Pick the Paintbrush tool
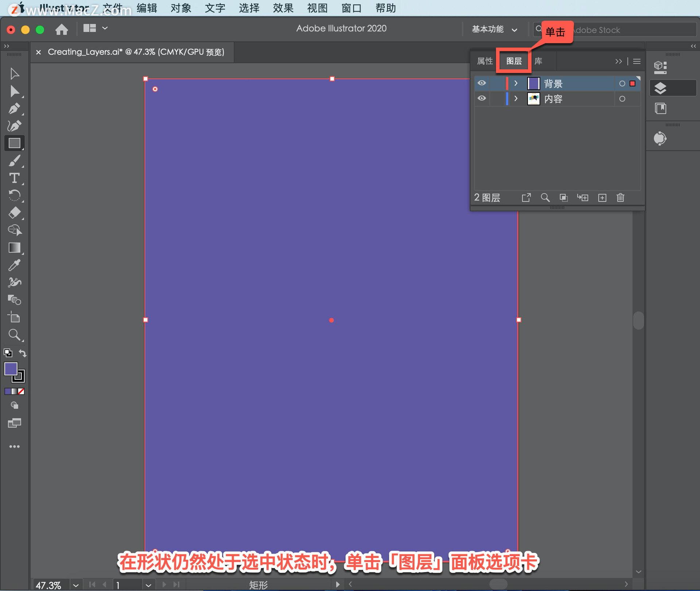The height and width of the screenshot is (591, 700). tap(14, 161)
